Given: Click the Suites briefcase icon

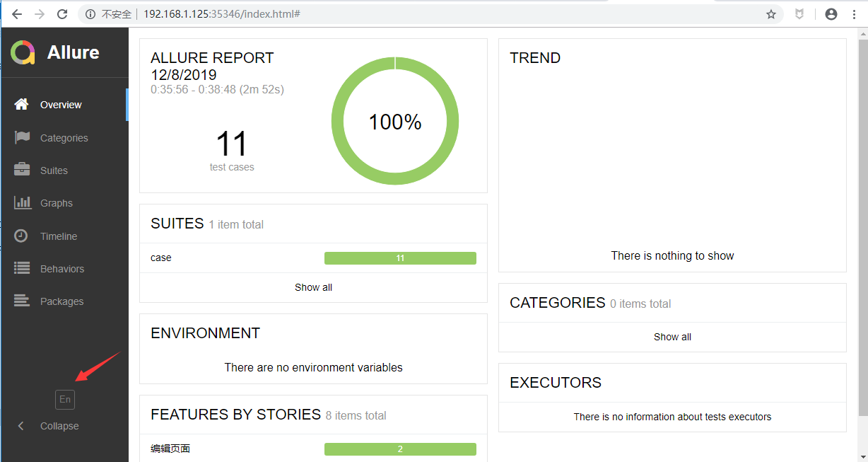Looking at the screenshot, I should click(22, 170).
